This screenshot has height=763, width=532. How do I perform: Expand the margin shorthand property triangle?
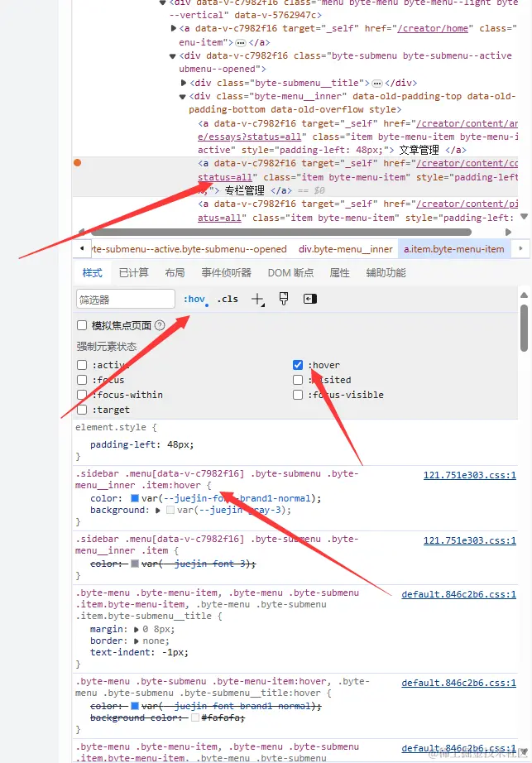point(137,629)
